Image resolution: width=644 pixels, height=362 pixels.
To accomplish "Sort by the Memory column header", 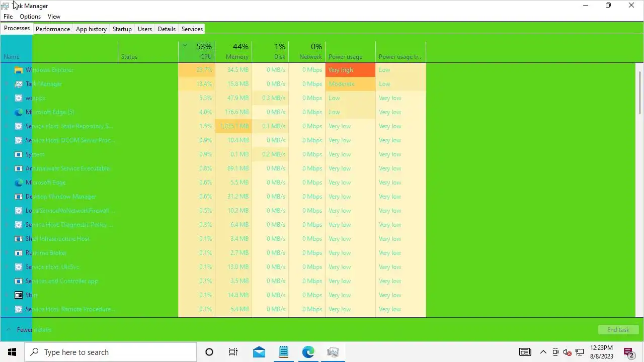I will click(233, 52).
